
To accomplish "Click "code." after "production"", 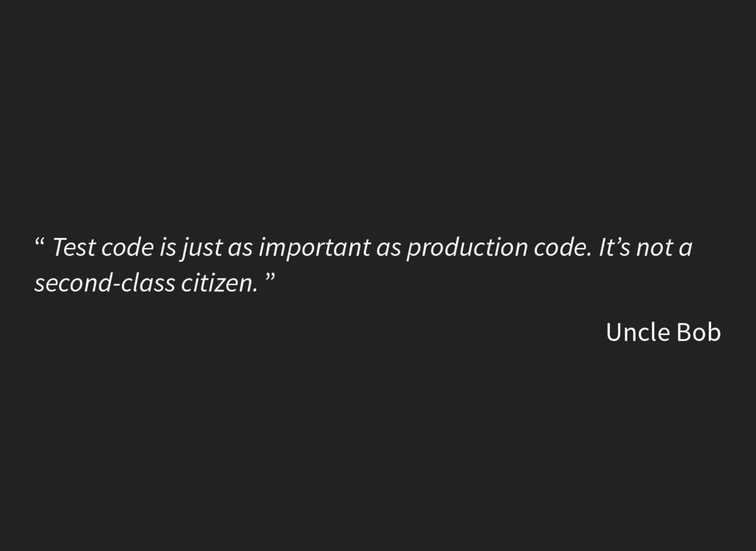I will click(x=562, y=248).
